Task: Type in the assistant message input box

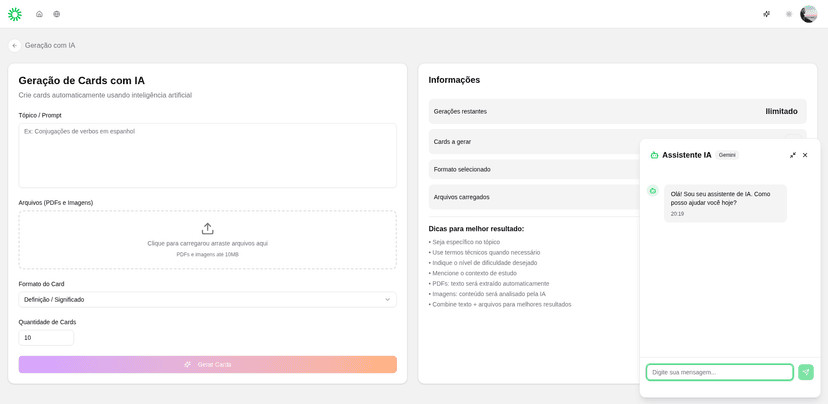Action: pyautogui.click(x=719, y=372)
